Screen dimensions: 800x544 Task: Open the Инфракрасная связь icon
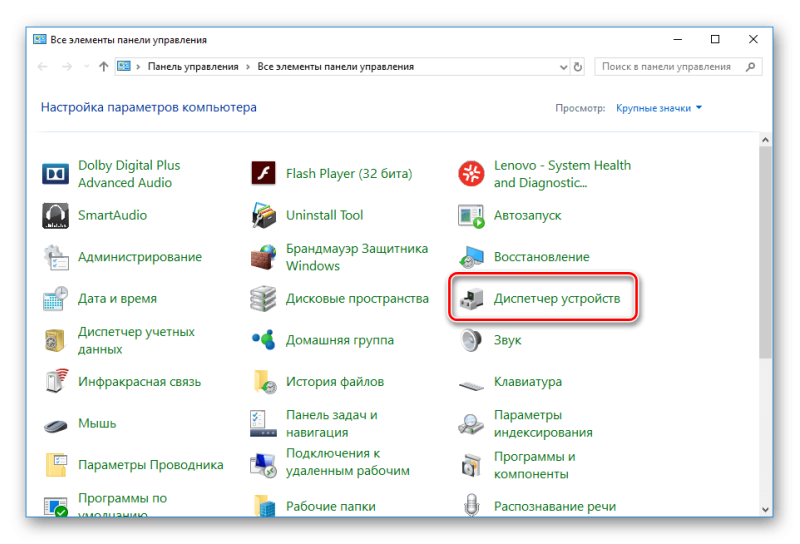pyautogui.click(x=56, y=381)
